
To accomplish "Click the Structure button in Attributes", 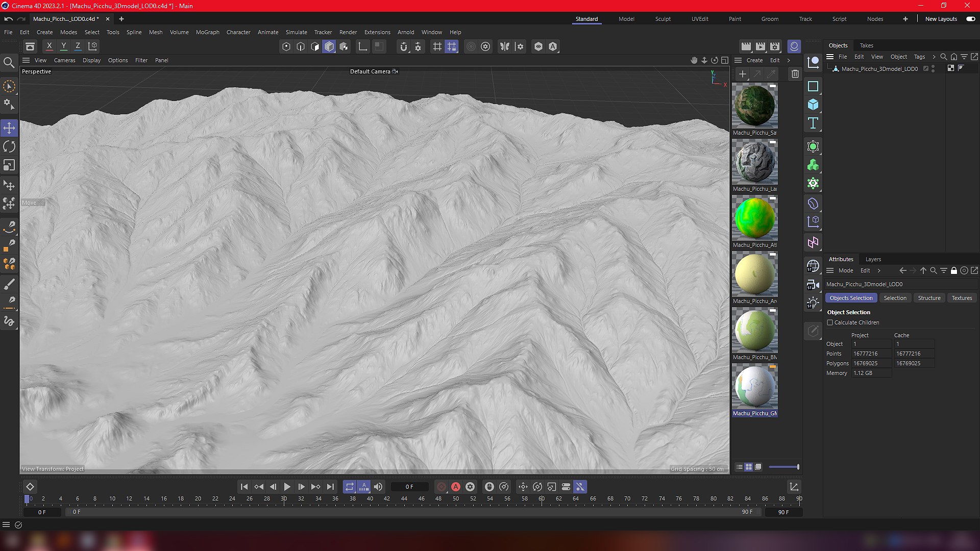I will (x=929, y=298).
